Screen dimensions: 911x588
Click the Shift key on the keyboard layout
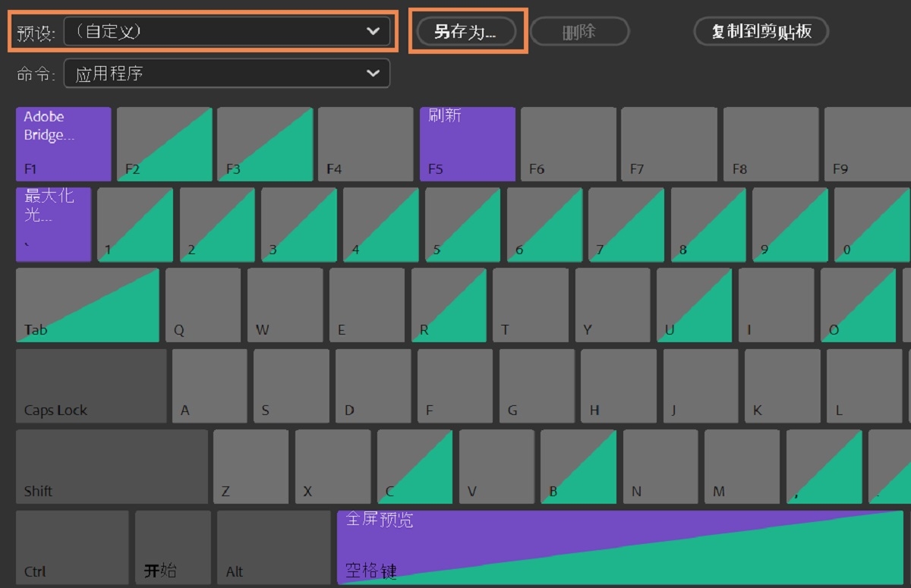coord(112,465)
